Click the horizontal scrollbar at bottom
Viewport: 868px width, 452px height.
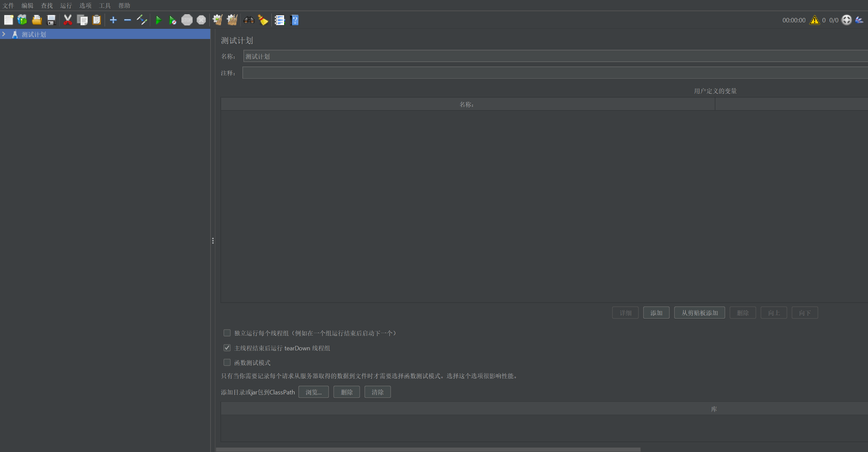point(428,450)
